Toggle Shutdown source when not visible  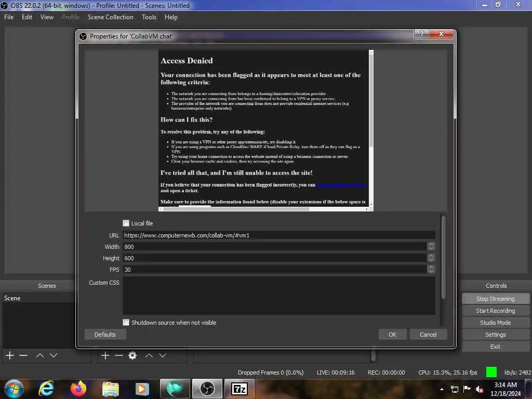[126, 322]
